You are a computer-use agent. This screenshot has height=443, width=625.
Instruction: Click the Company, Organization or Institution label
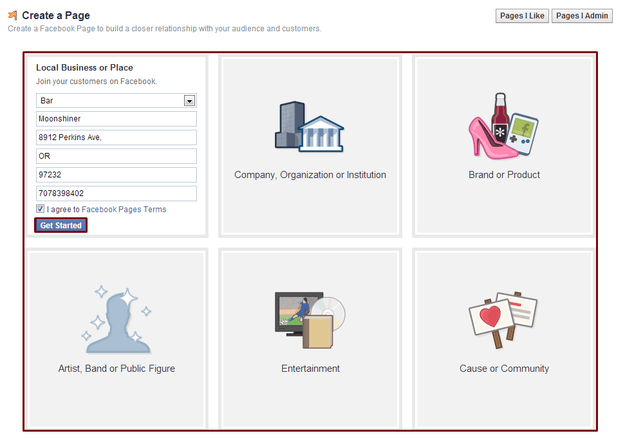[310, 175]
